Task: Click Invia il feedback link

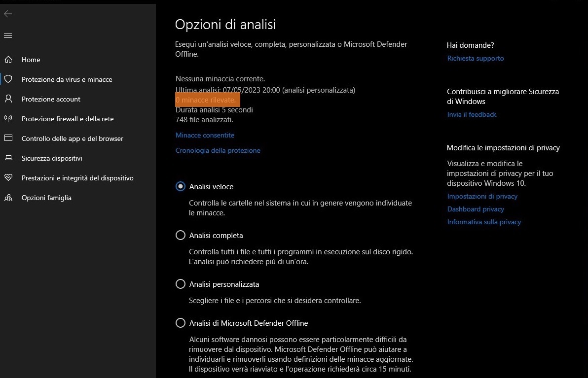Action: [x=472, y=114]
